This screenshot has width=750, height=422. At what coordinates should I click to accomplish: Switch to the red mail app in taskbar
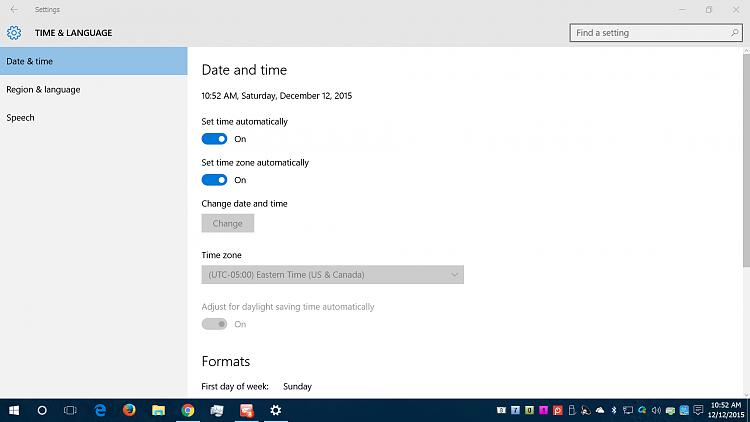tap(246, 411)
